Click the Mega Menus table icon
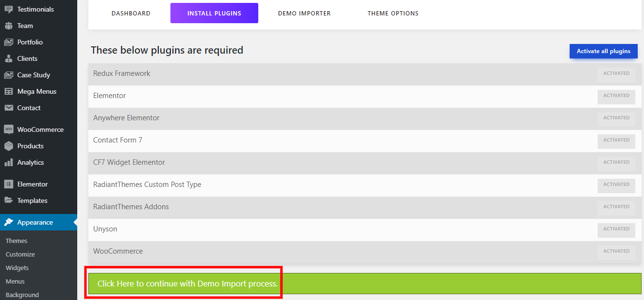This screenshot has width=644, height=300. click(x=9, y=91)
